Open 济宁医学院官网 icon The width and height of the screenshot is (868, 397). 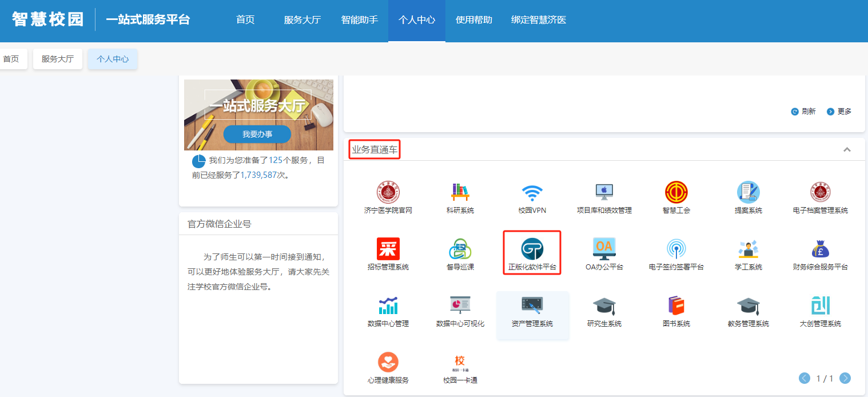(388, 192)
